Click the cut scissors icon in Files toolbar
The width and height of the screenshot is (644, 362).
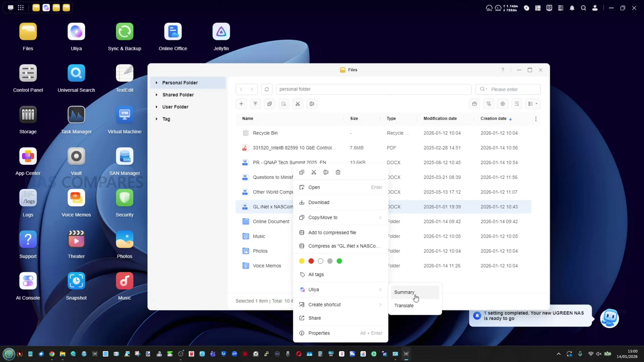(298, 104)
